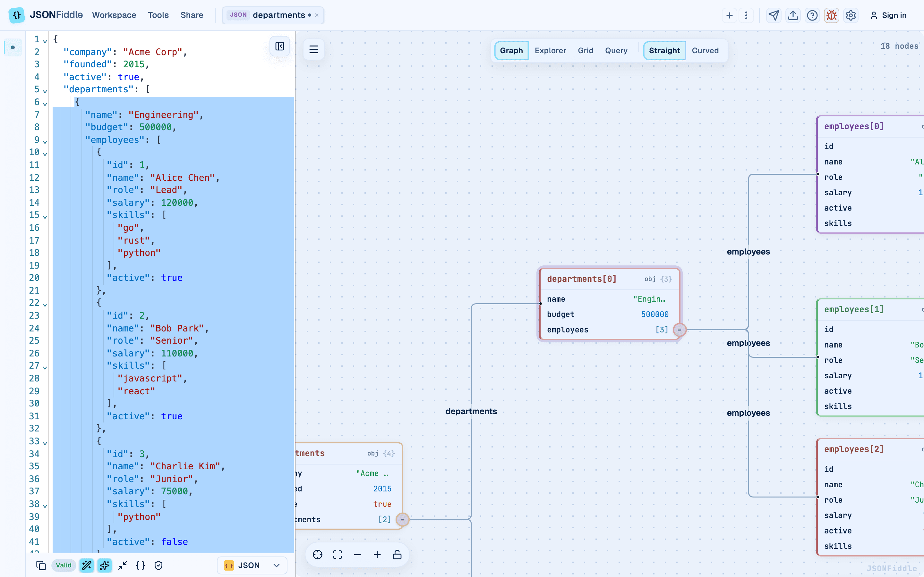Click the Sign in button

click(888, 15)
